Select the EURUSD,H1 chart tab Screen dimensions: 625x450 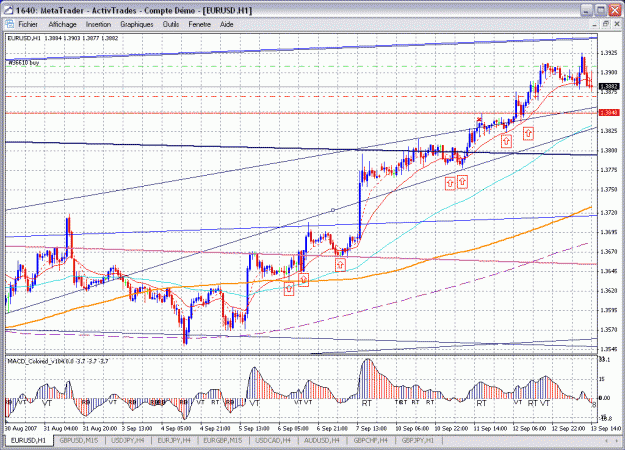click(28, 440)
